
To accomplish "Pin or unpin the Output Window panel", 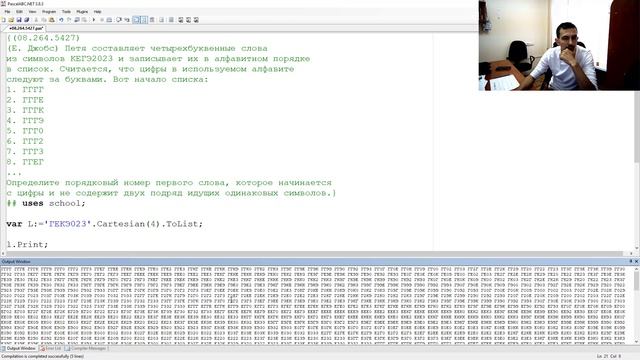I will point(630,261).
